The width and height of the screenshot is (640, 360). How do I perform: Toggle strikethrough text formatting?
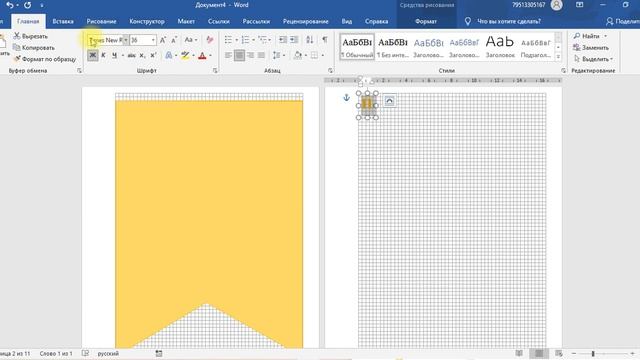(x=131, y=55)
